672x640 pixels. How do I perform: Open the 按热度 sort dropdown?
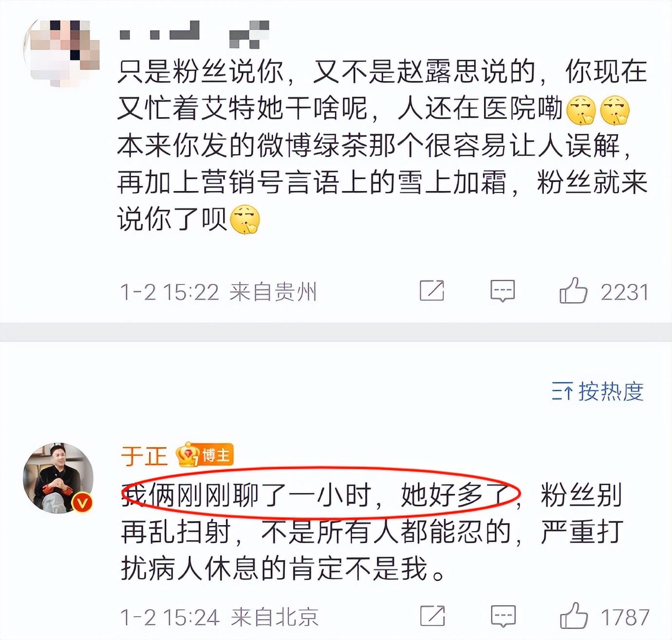(597, 392)
